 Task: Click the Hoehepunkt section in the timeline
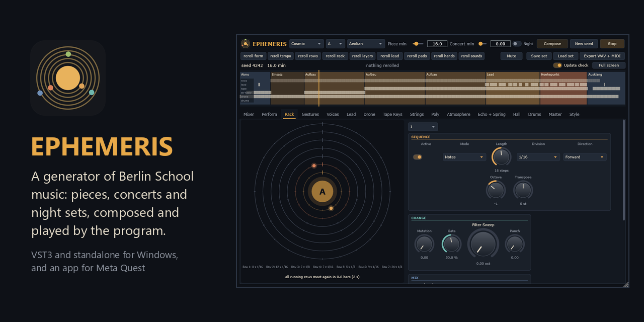coord(563,88)
